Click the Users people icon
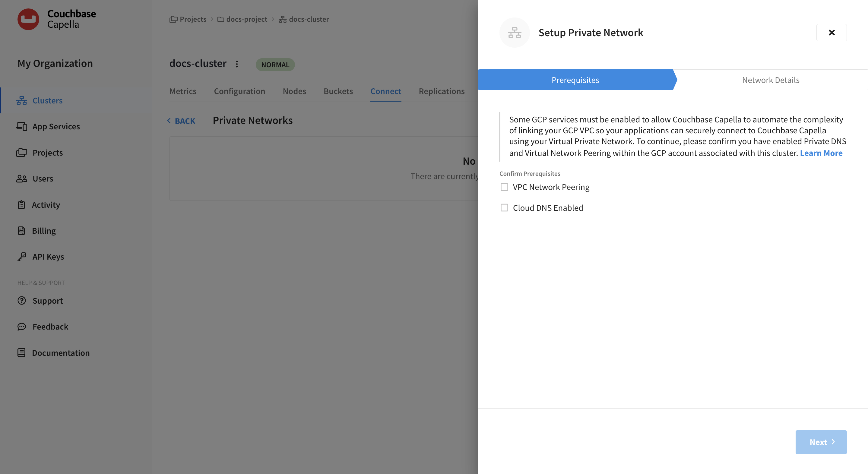 tap(22, 179)
